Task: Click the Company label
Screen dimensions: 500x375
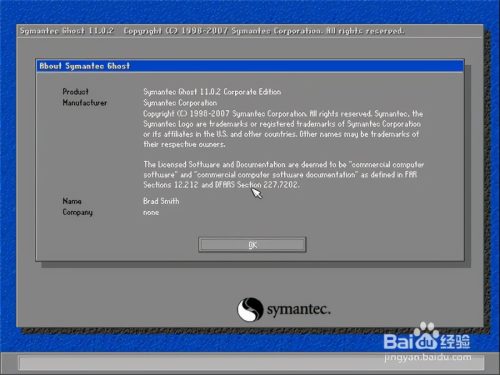Action: (x=78, y=212)
